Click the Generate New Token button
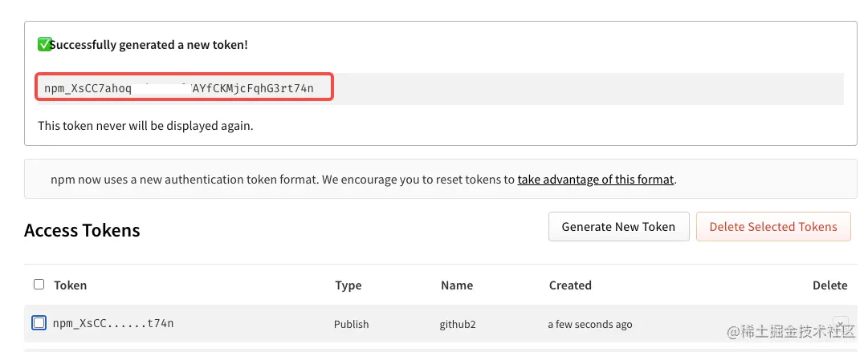 (x=618, y=227)
